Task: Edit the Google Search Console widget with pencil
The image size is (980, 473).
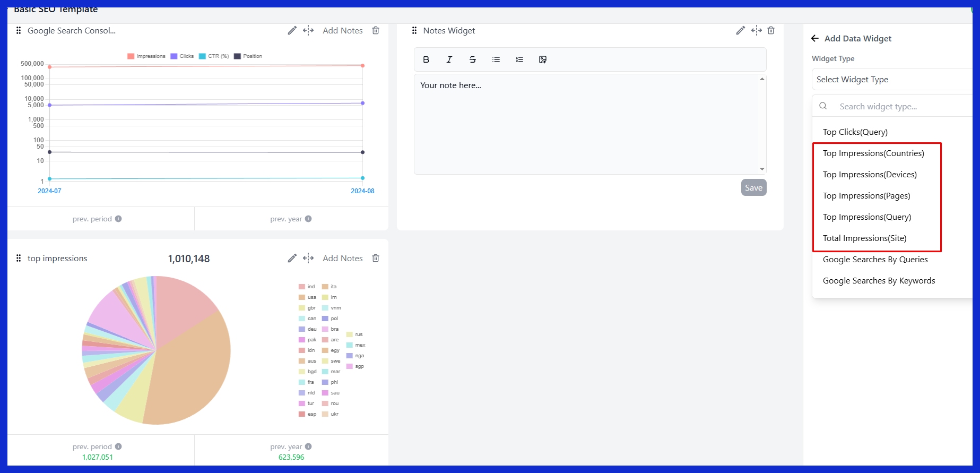Action: pos(292,31)
